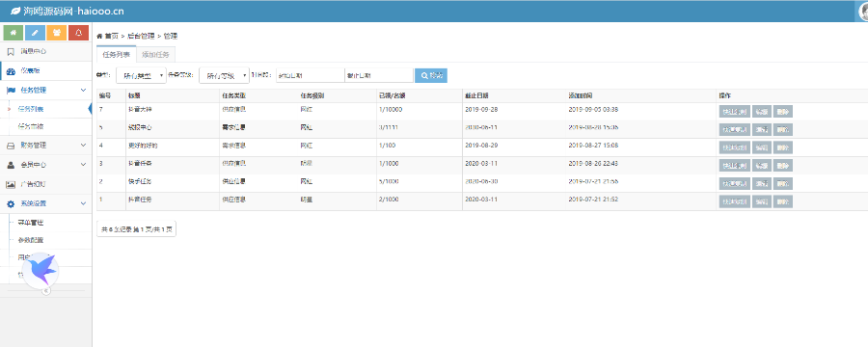This screenshot has height=347, width=868.
Task: Click the printer icon beside 财务管理
Action: [11, 146]
